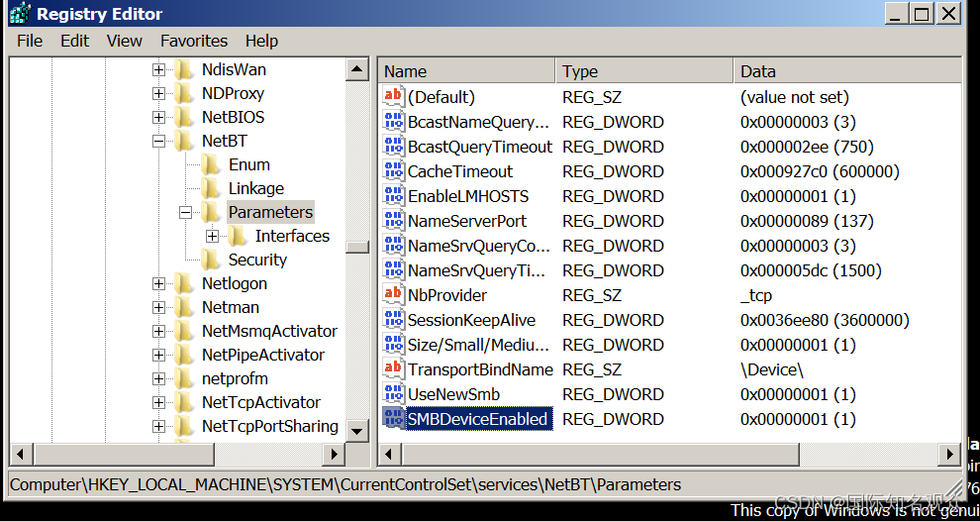Select the NameSrvQueryCo... value name

(x=478, y=245)
